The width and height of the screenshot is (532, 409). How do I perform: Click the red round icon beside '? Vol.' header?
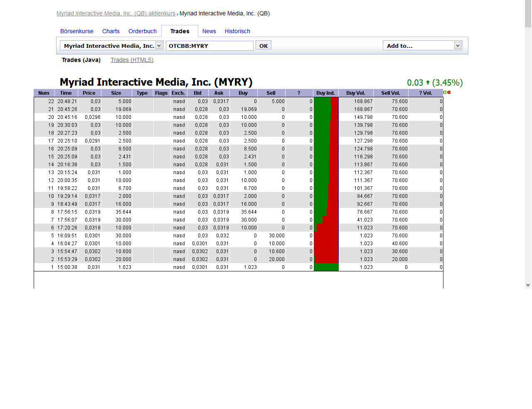click(449, 92)
